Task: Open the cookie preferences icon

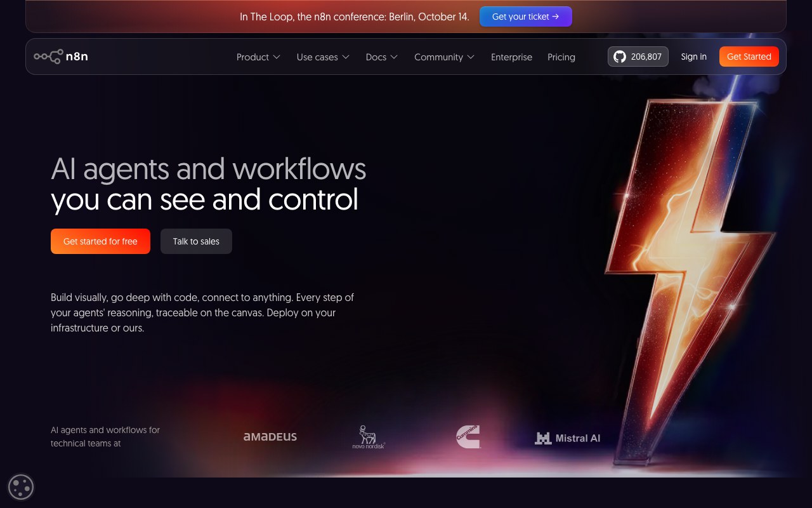Action: click(x=20, y=488)
